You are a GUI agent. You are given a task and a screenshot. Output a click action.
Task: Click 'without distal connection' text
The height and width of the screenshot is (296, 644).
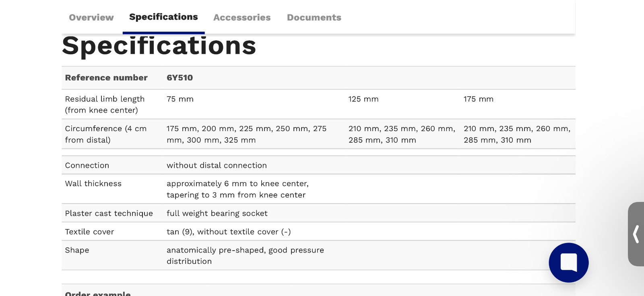tap(217, 165)
